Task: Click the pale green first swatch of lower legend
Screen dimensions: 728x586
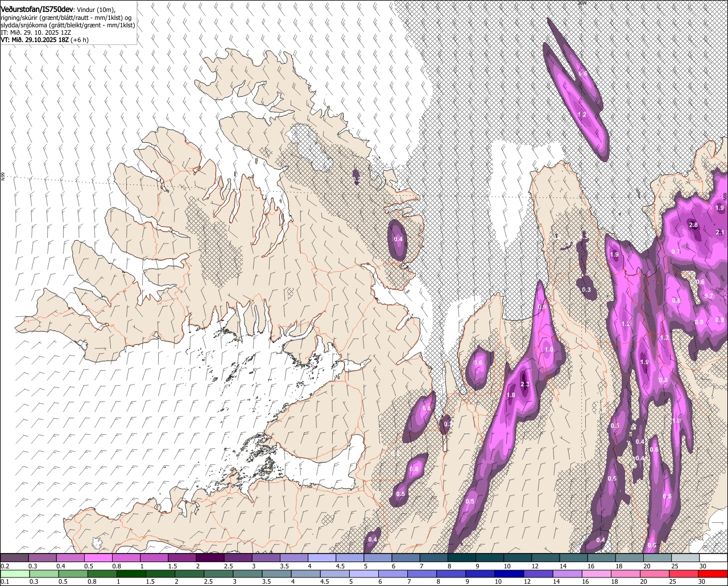Action: 15,573
